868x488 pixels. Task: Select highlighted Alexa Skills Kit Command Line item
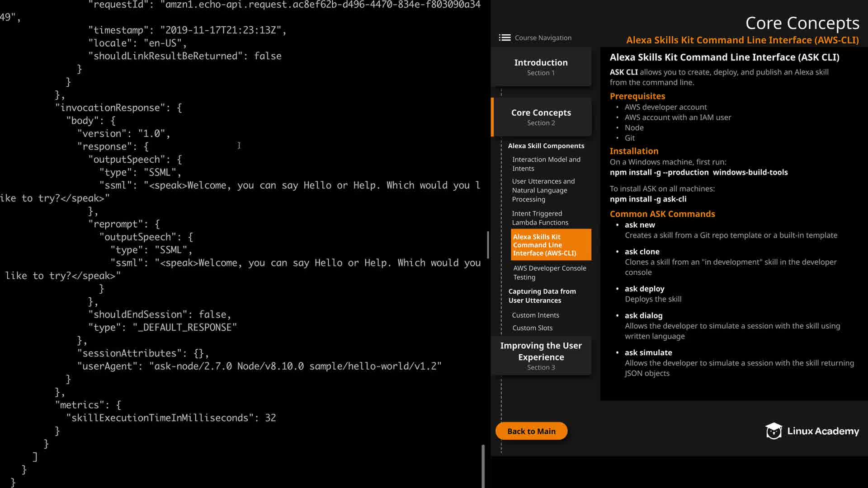point(550,244)
